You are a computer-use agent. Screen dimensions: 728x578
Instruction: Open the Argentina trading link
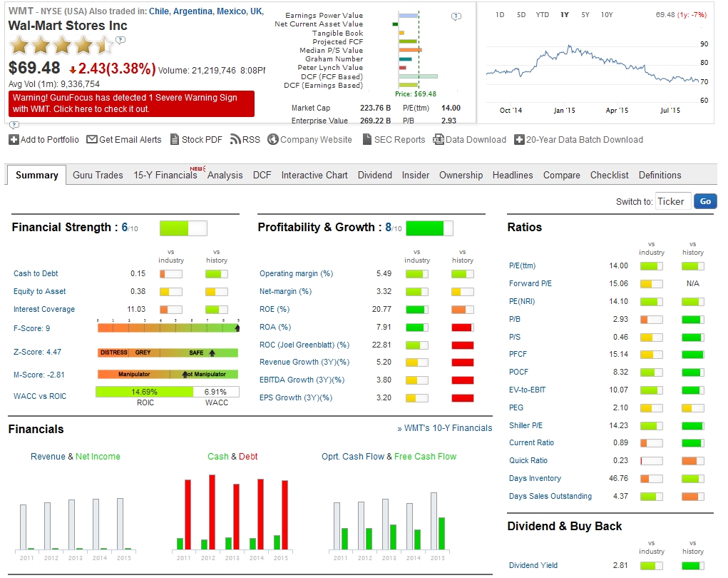click(x=193, y=11)
